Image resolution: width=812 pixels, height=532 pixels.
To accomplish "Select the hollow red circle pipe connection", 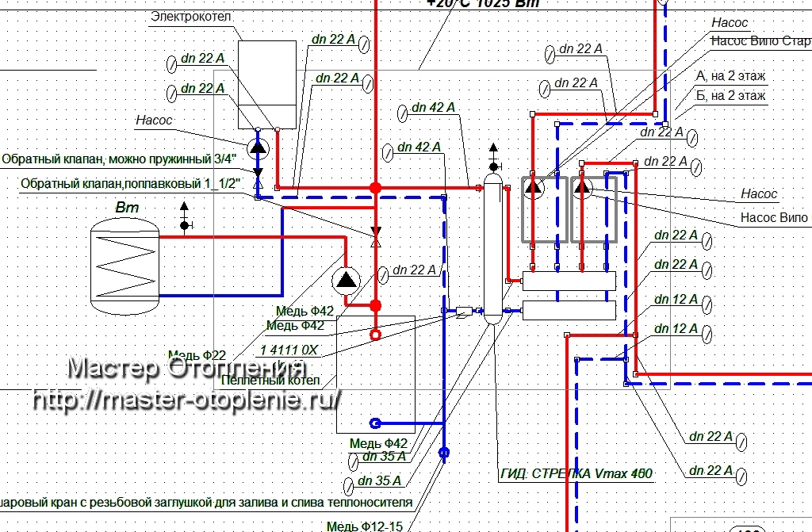I will [376, 335].
